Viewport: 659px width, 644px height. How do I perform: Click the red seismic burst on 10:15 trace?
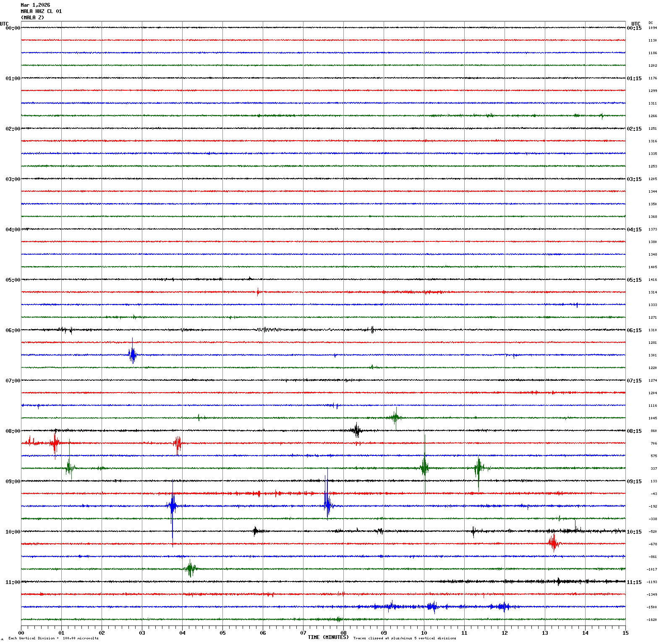pos(554,542)
